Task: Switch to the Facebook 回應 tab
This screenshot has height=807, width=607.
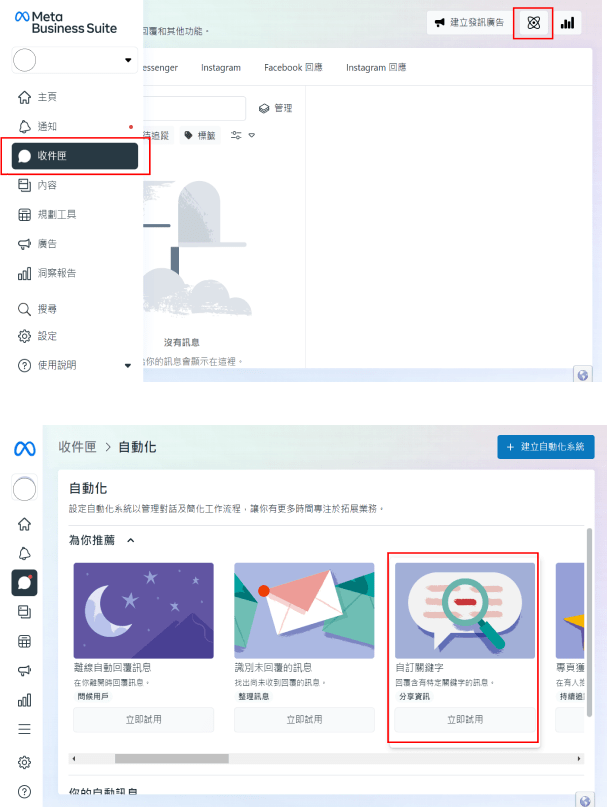Action: [293, 67]
